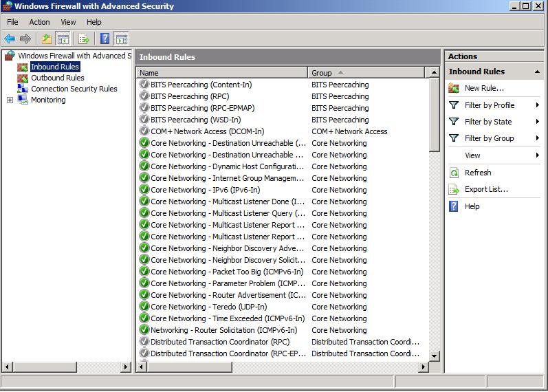Click the Up one level folder icon
548x392 pixels.
point(47,39)
